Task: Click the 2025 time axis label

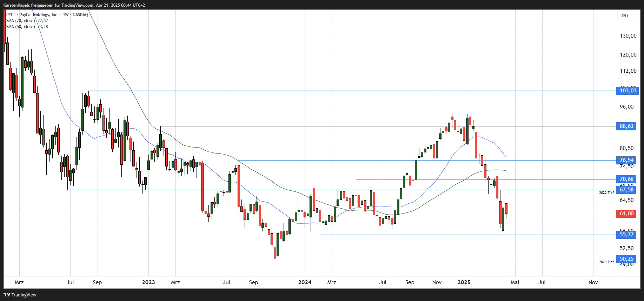Action: point(464,282)
